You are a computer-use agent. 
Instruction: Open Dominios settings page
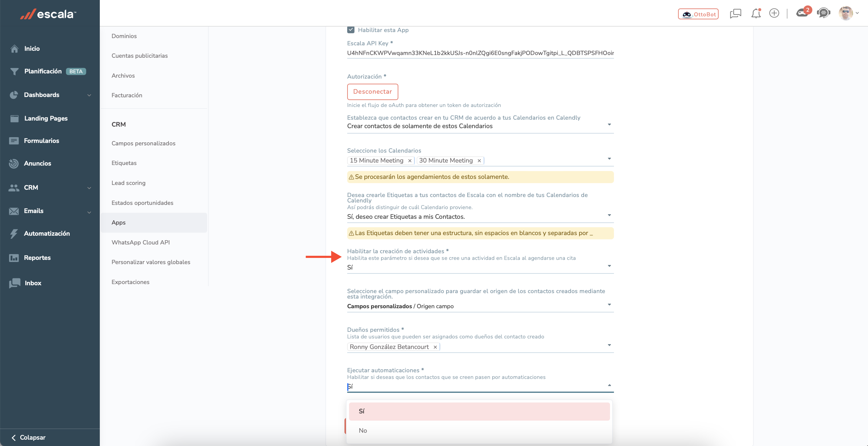(124, 36)
